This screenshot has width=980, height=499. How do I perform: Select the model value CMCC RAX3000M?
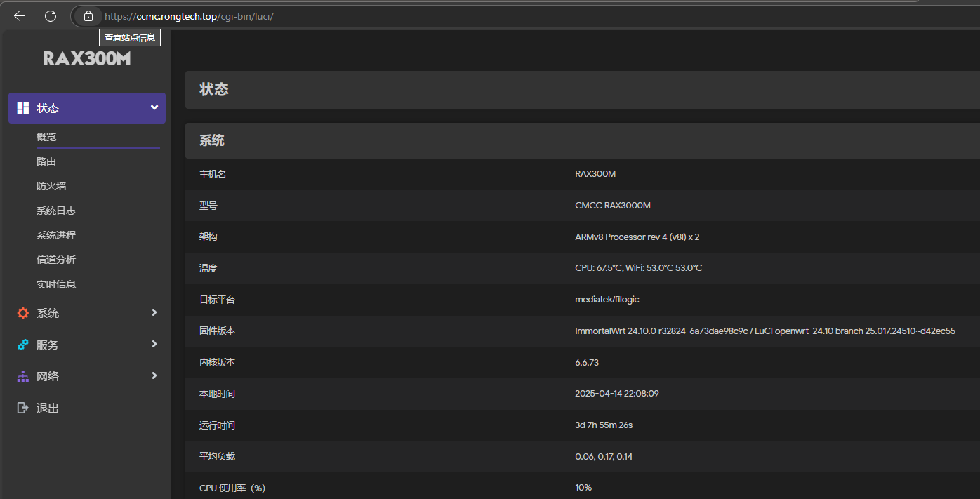[x=613, y=206]
